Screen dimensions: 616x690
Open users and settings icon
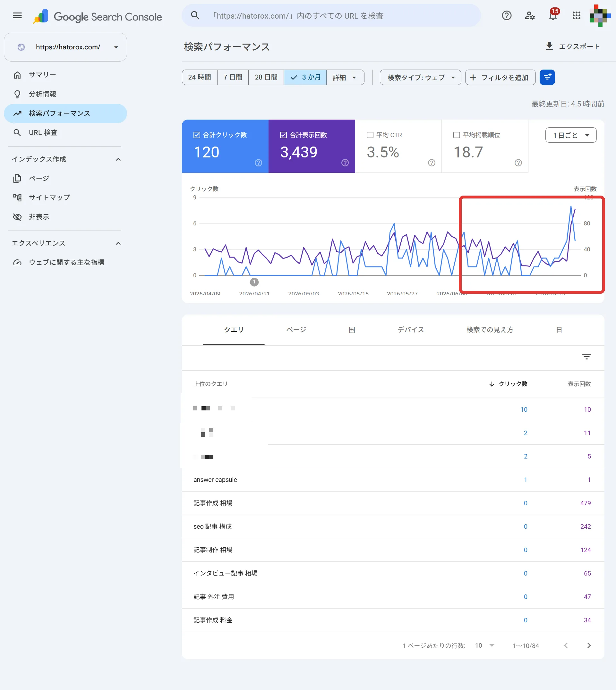click(x=530, y=16)
